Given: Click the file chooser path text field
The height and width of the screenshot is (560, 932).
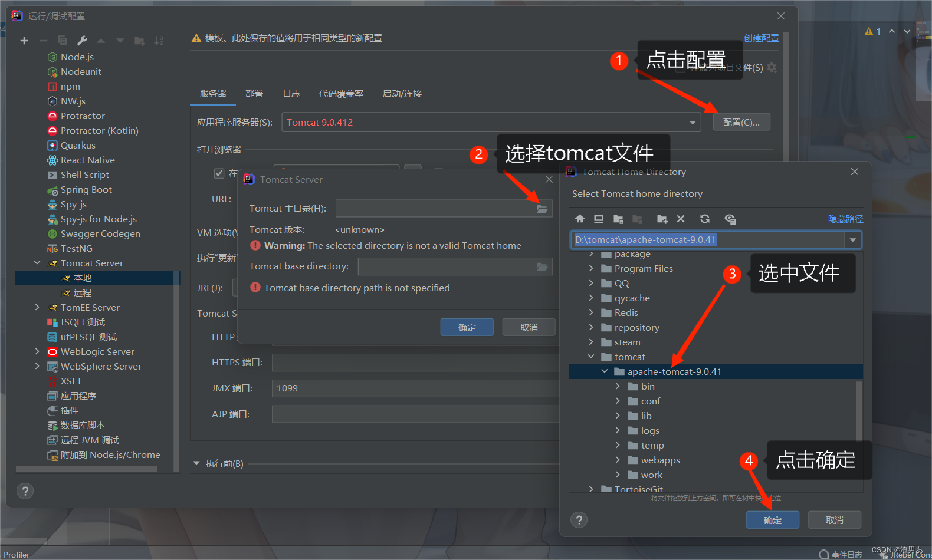Looking at the screenshot, I should [708, 240].
